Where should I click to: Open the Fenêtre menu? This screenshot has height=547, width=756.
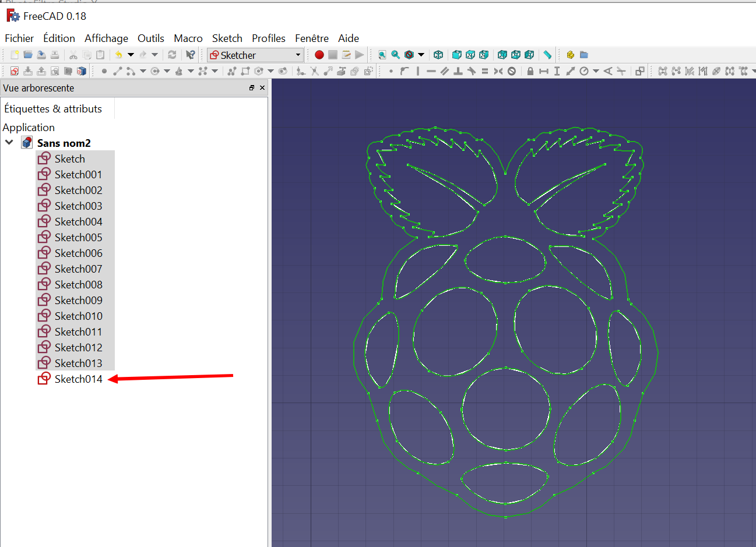(x=311, y=38)
